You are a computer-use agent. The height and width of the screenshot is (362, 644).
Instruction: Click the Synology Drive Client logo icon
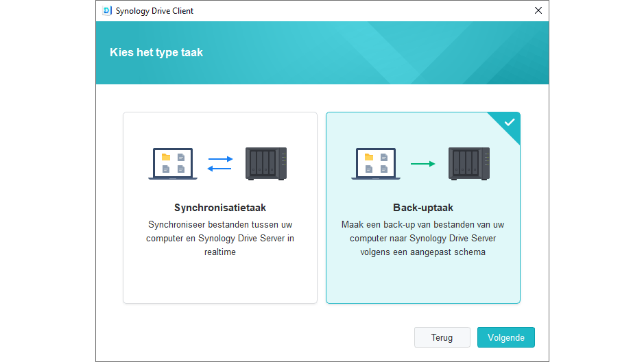click(107, 11)
